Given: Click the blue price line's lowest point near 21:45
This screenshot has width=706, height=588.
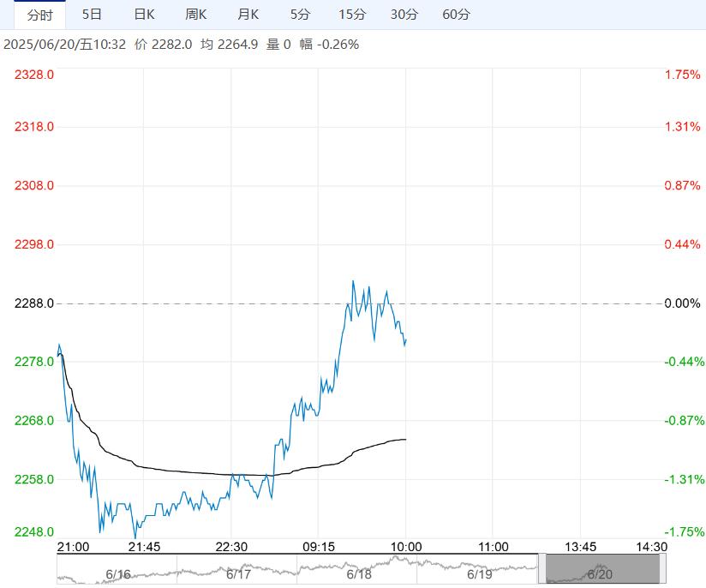Looking at the screenshot, I should 135,537.
